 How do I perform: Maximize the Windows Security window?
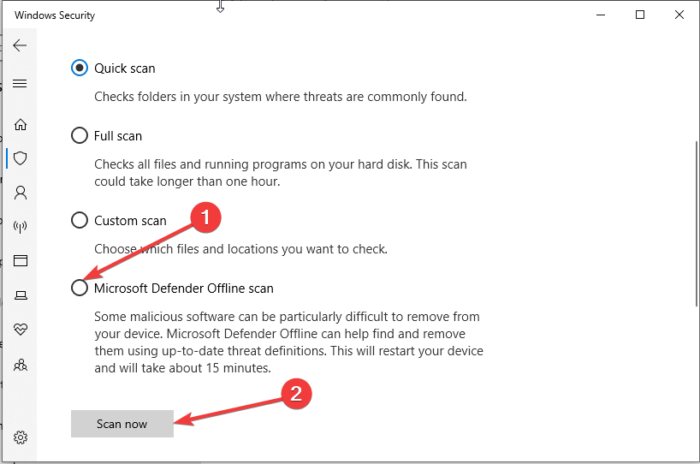pos(640,15)
